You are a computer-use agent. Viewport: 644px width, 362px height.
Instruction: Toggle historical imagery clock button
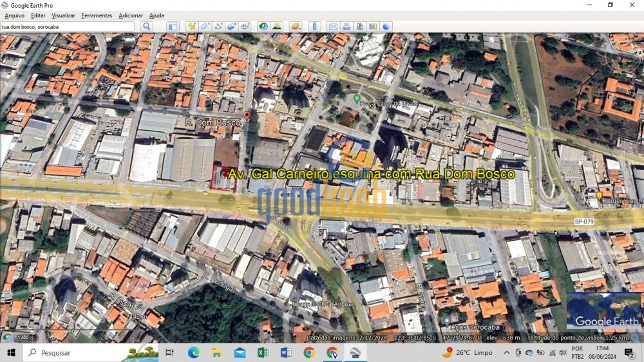(x=263, y=26)
